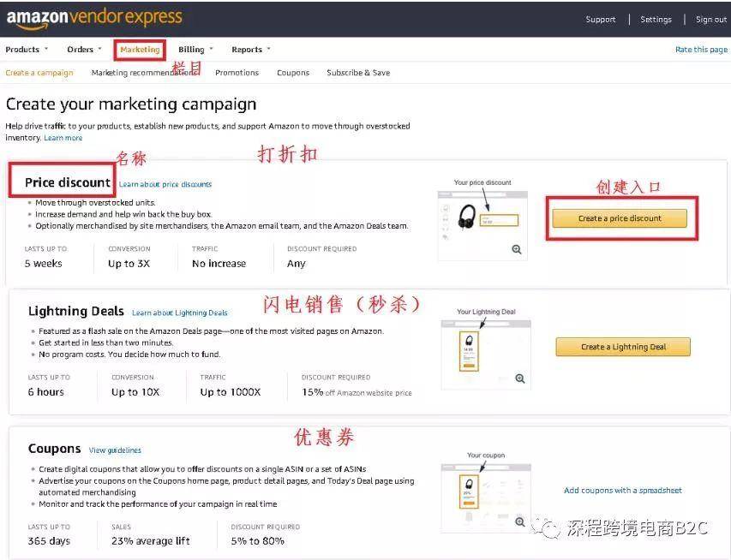Open the Marketing menu
This screenshot has width=731, height=560.
(140, 50)
